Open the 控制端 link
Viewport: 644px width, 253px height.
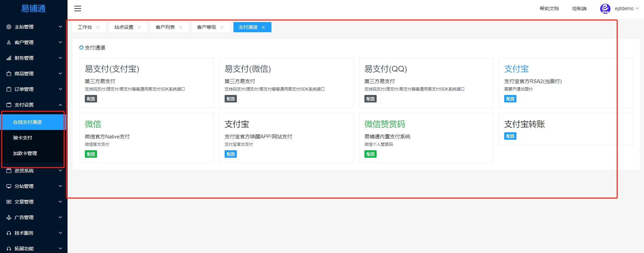tap(580, 8)
